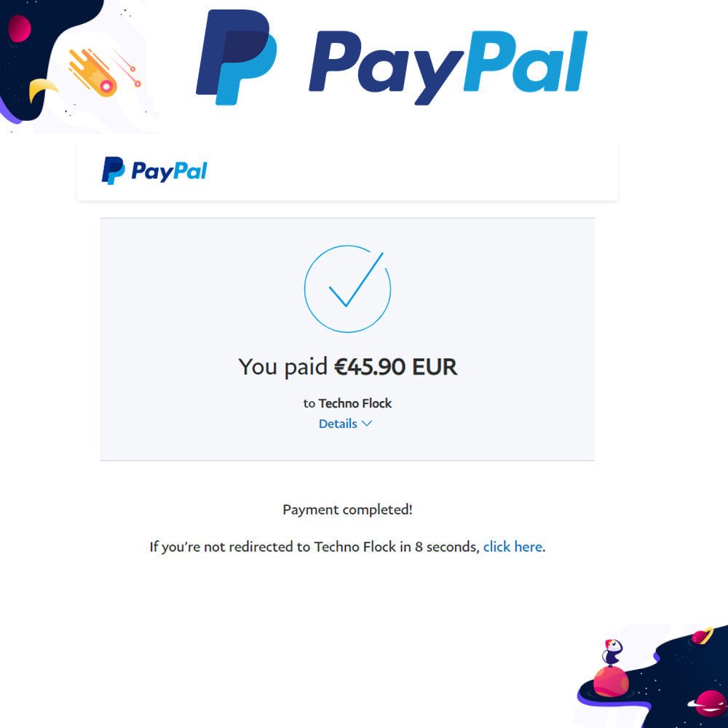This screenshot has width=728, height=728.
Task: Click the puffin bird standing on the planet
Action: tap(612, 652)
